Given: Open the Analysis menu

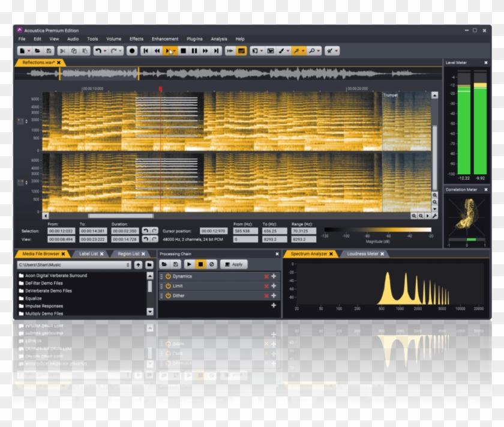Looking at the screenshot, I should (x=219, y=39).
